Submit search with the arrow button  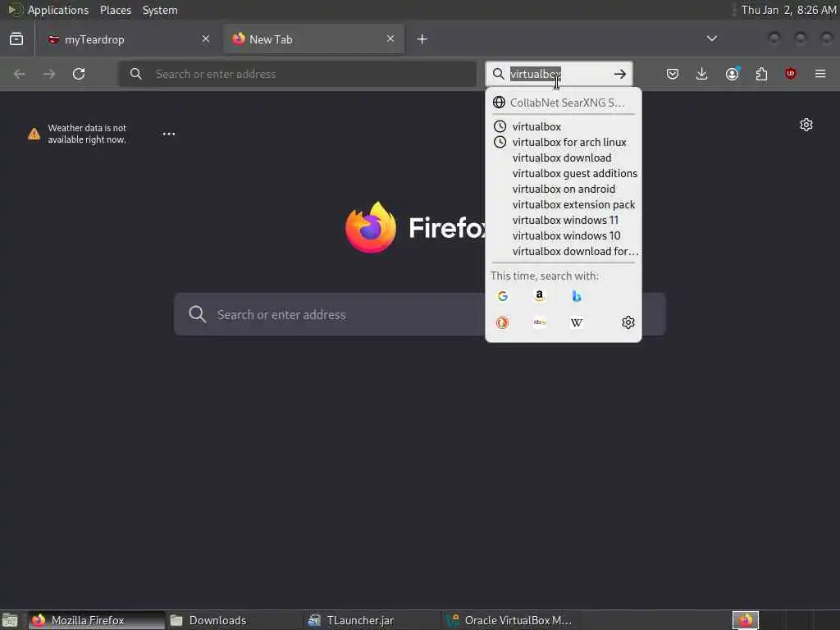(x=620, y=74)
